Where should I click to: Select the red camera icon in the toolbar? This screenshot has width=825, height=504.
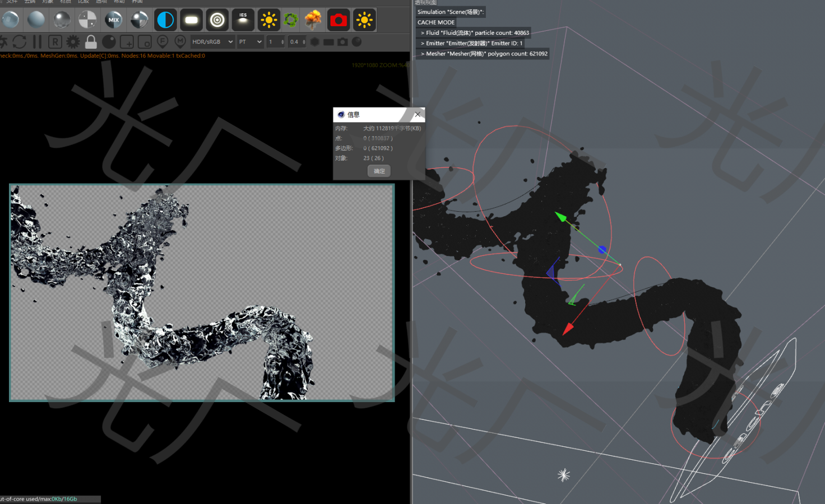tap(339, 20)
